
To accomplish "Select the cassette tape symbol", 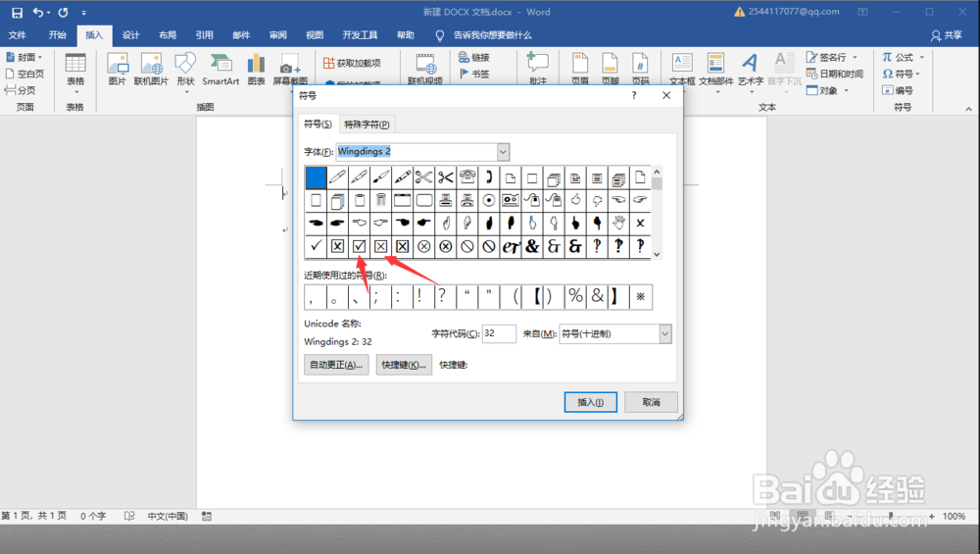I will click(510, 201).
